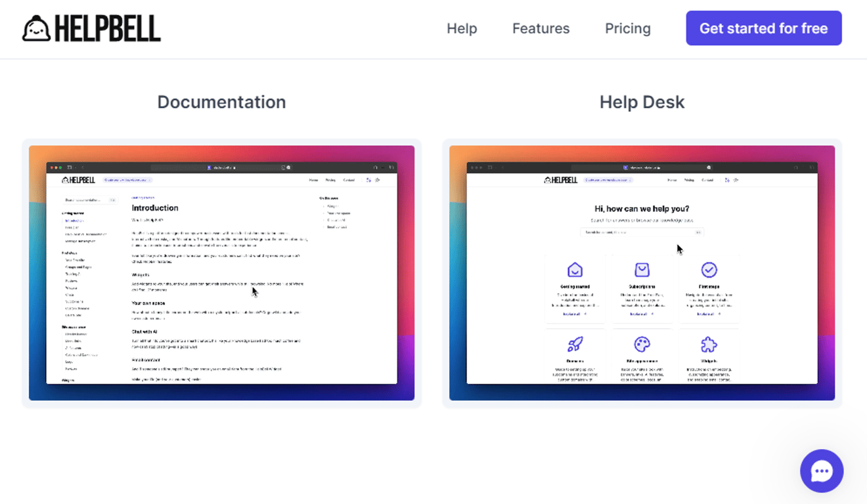This screenshot has height=504, width=867.
Task: Open the Pricing page
Action: (x=627, y=28)
